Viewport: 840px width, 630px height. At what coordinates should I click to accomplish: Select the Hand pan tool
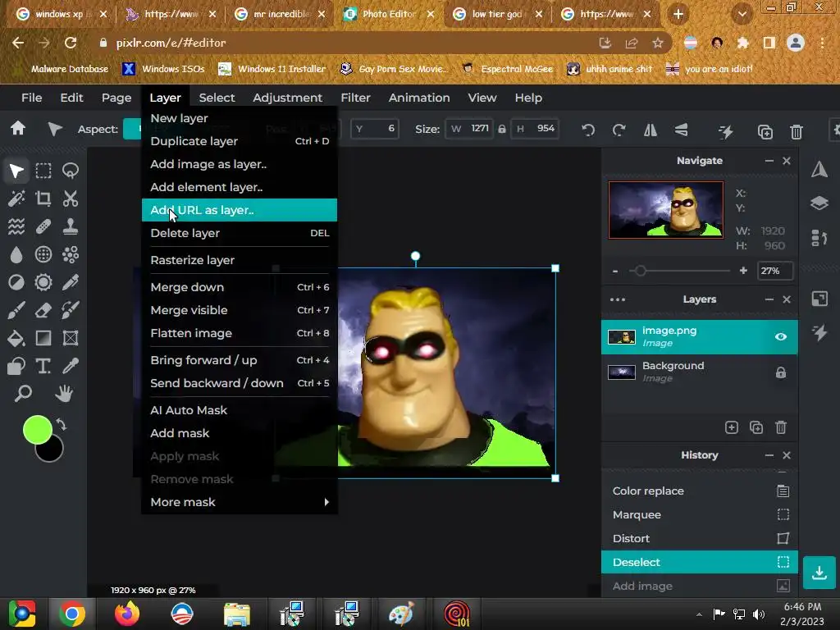(x=64, y=394)
